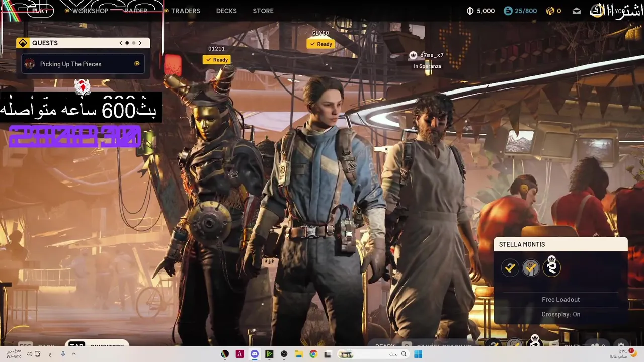This screenshot has width=644, height=362.
Task: Open OBS Studio from the taskbar
Action: (284, 354)
